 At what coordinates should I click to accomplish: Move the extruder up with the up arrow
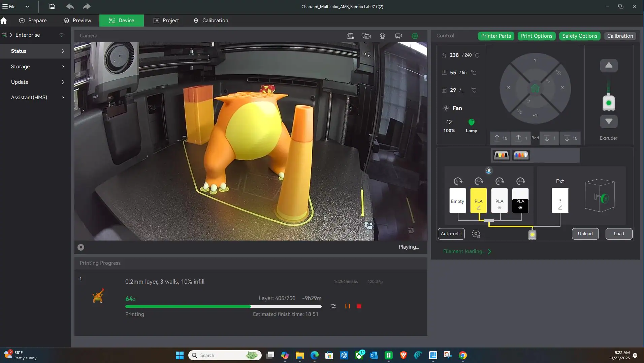[x=608, y=66]
